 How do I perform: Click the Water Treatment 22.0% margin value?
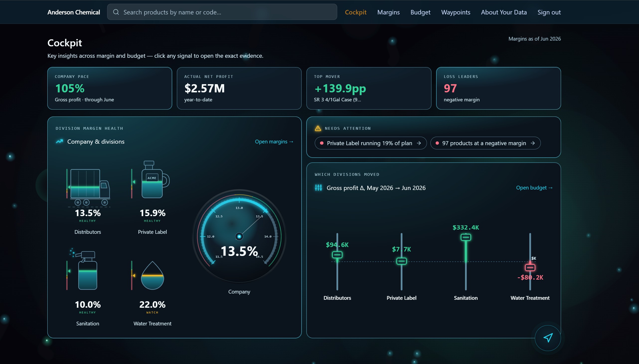pos(152,304)
